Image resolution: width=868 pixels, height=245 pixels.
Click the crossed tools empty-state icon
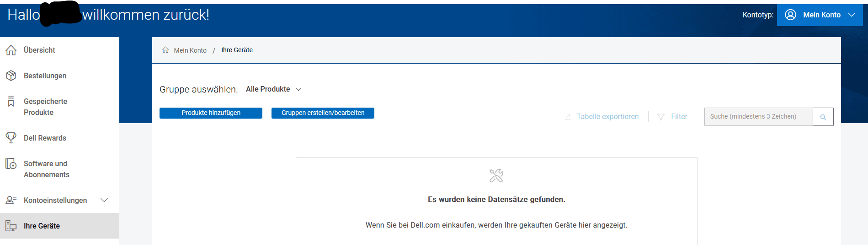tap(496, 176)
